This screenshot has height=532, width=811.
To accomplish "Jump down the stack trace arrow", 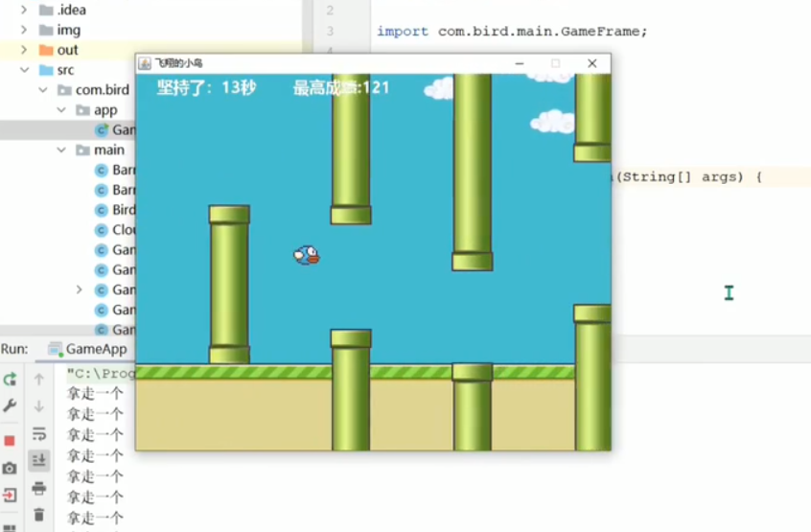I will tap(38, 406).
